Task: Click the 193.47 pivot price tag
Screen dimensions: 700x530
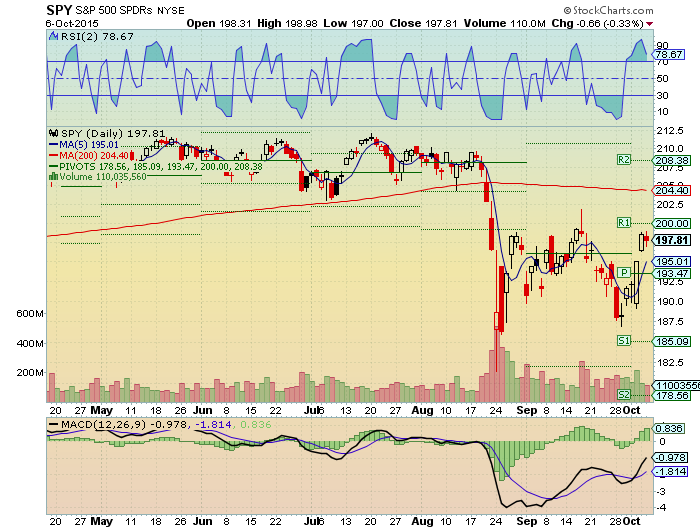Action: point(671,273)
